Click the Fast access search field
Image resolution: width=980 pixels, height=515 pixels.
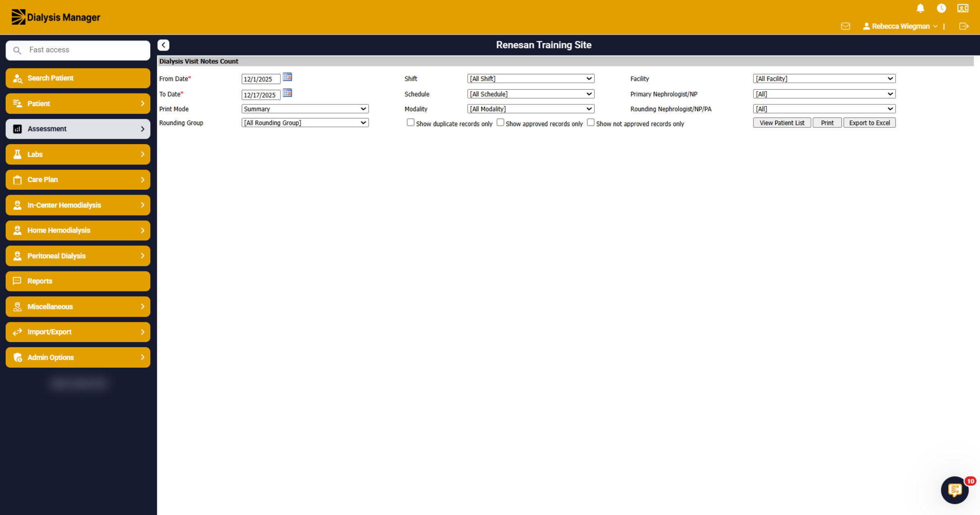[78, 50]
